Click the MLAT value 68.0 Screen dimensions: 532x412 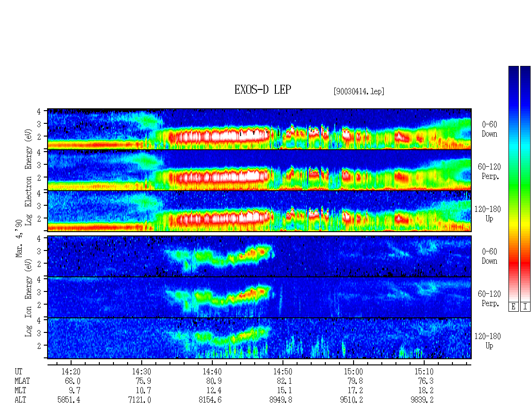click(x=73, y=381)
